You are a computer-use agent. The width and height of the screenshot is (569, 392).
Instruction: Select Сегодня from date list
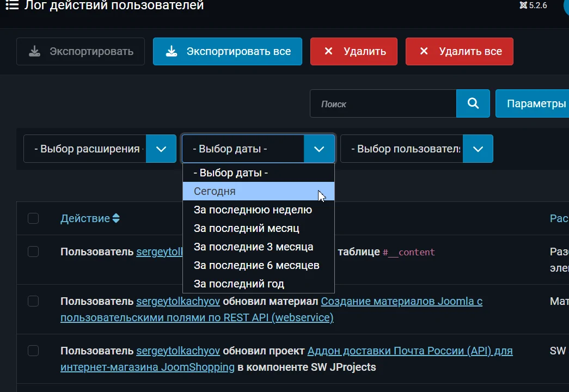click(x=215, y=192)
